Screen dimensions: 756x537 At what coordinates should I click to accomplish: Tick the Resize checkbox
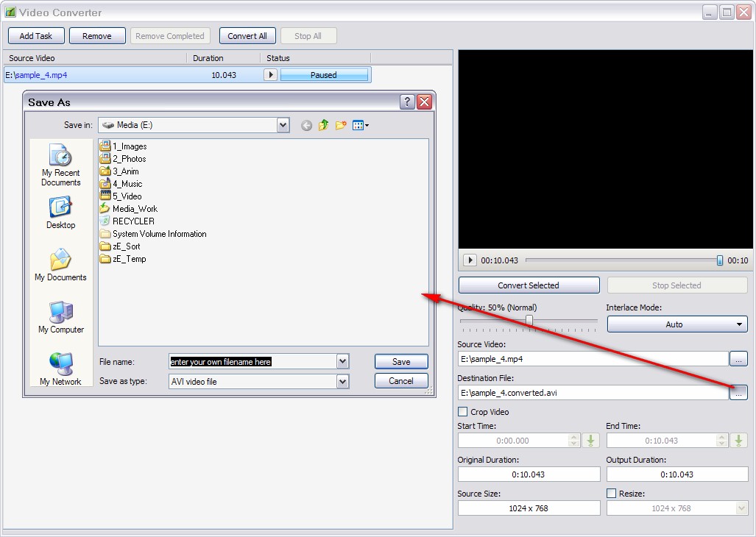click(x=611, y=494)
